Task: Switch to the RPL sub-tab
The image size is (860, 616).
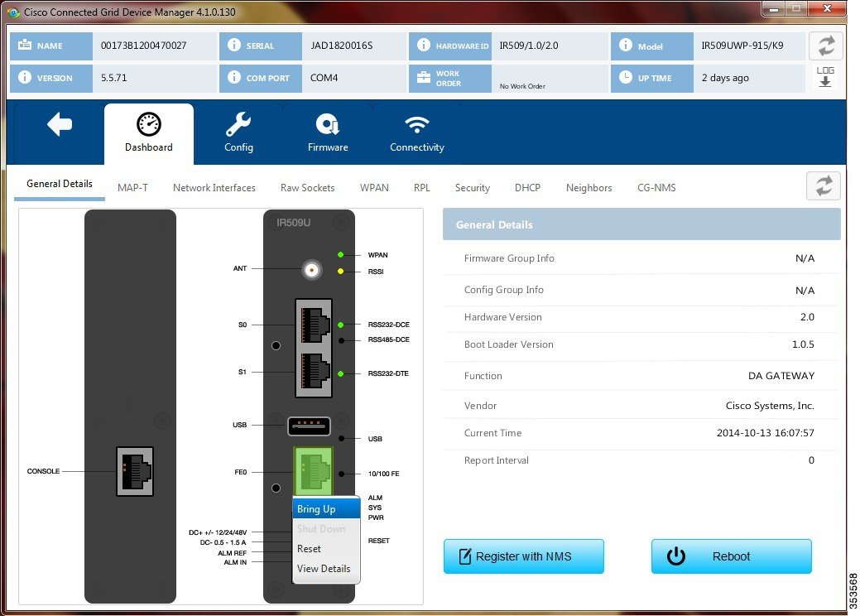Action: pos(422,188)
